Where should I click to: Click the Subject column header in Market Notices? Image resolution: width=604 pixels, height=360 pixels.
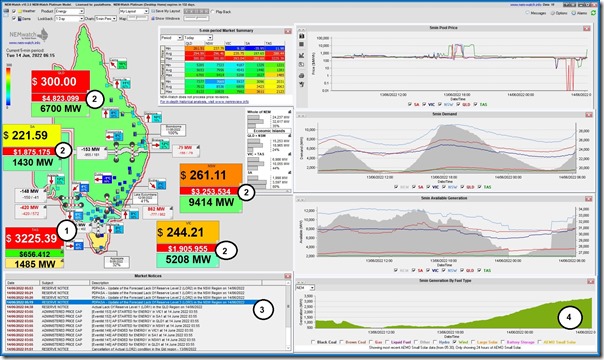point(65,283)
